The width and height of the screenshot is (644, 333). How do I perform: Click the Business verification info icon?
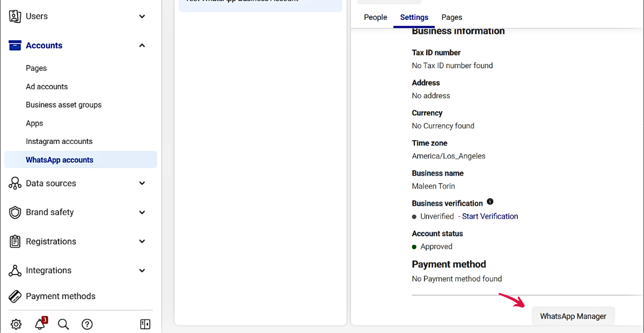490,202
